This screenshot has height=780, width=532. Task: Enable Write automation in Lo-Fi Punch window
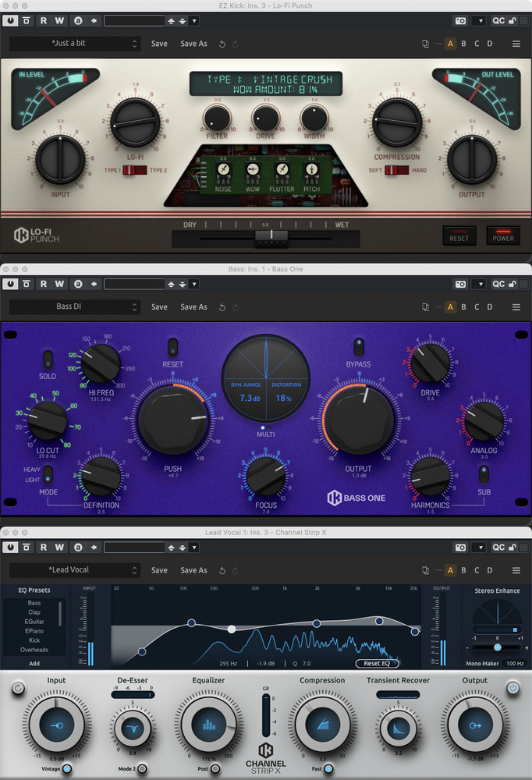click(59, 21)
